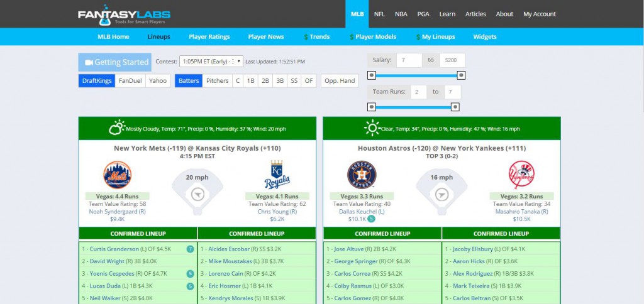Click the badge 5 beside Lucas Duda
This screenshot has width=644, height=304.
click(190, 286)
